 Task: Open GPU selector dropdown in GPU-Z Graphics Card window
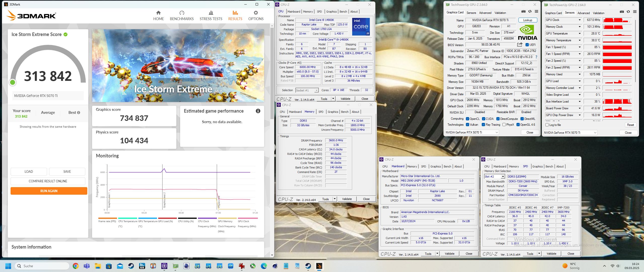pos(472,132)
